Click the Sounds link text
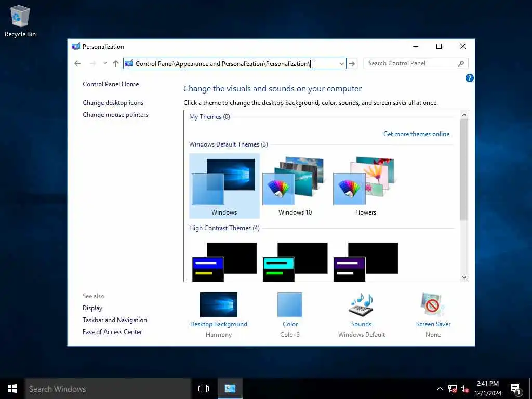This screenshot has width=532, height=399. pos(362,324)
